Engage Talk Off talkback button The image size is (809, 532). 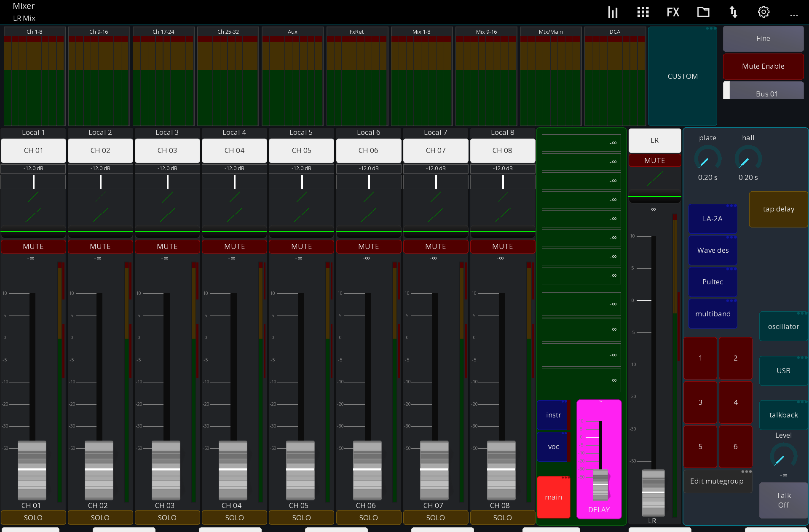[x=783, y=500]
